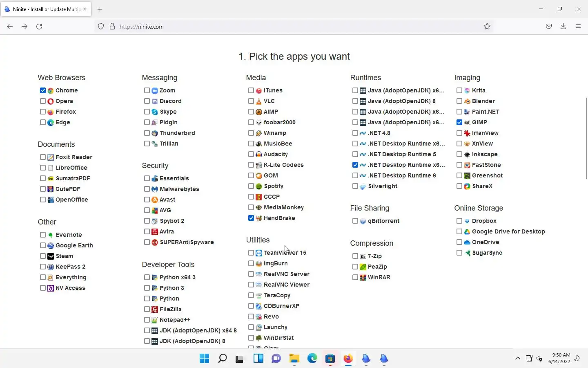
Task: Click the Discord app icon
Action: pyautogui.click(x=155, y=101)
